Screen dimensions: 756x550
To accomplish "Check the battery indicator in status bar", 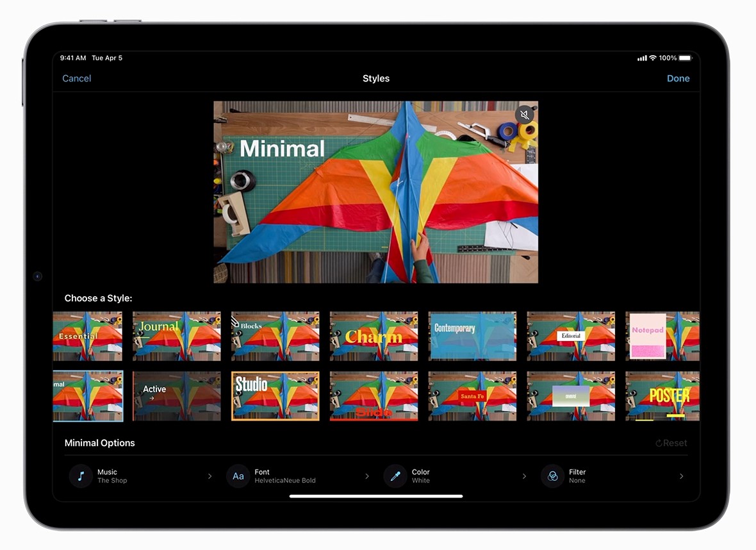I will click(685, 58).
